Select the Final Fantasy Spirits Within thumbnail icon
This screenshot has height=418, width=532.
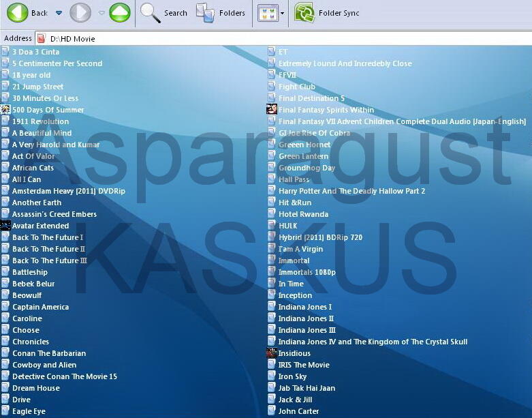[272, 110]
